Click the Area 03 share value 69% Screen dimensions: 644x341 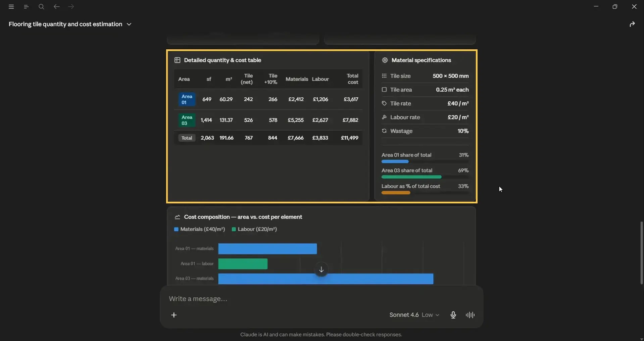[x=463, y=170]
